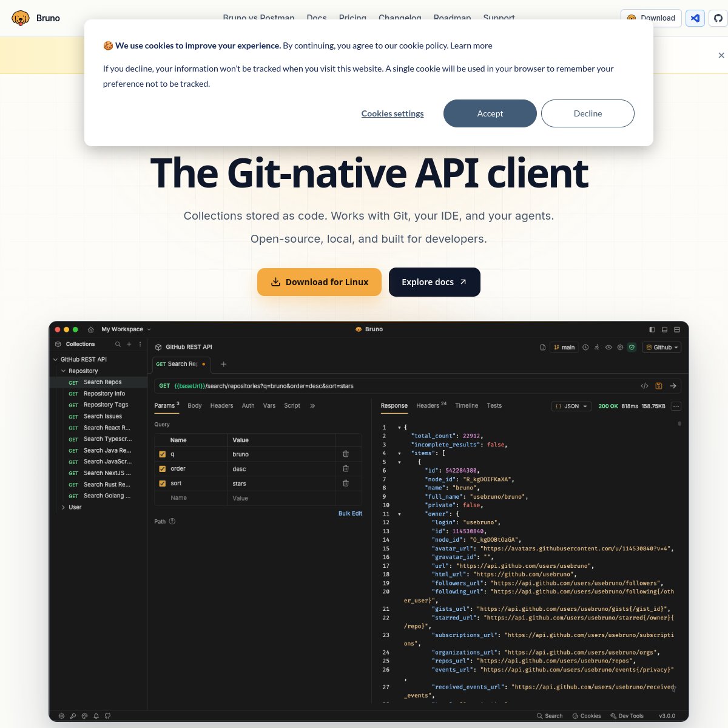Switch to Body tab
This screenshot has height=728, width=728.
click(x=195, y=406)
